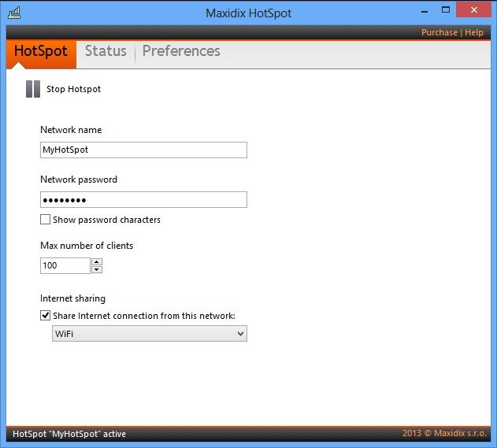
Task: Click the Purchase link
Action: click(x=439, y=32)
